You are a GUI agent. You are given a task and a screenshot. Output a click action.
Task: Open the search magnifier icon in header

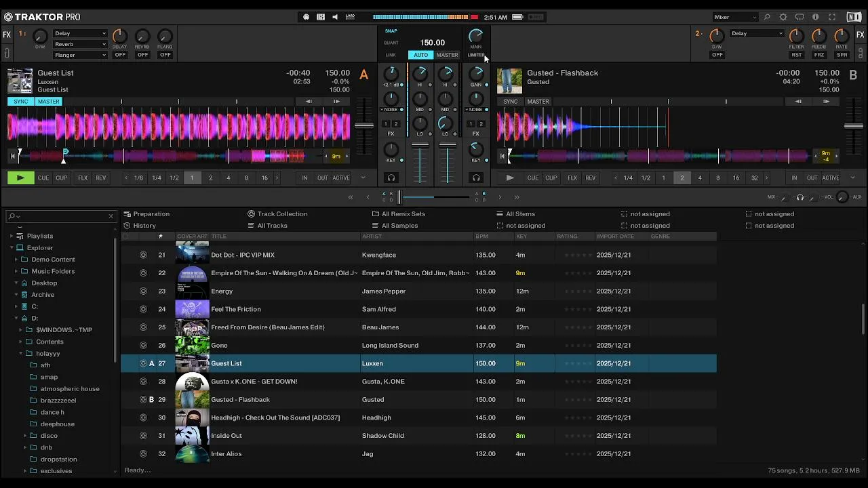click(767, 17)
